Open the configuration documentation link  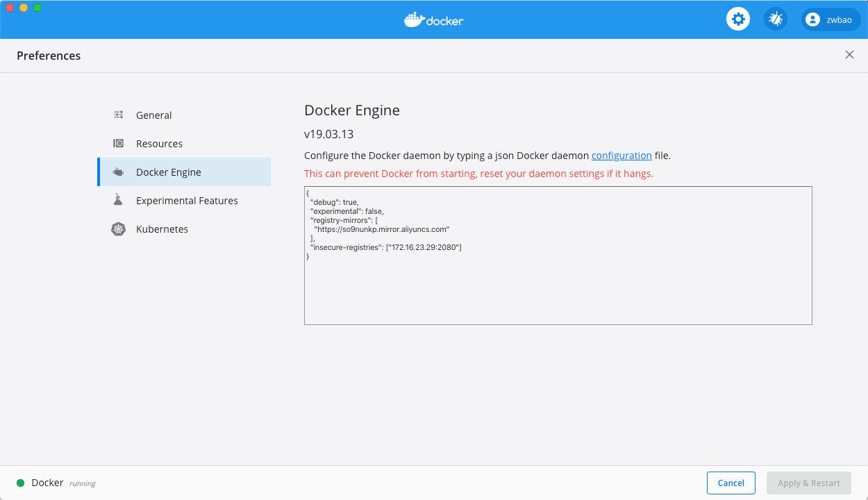click(621, 155)
